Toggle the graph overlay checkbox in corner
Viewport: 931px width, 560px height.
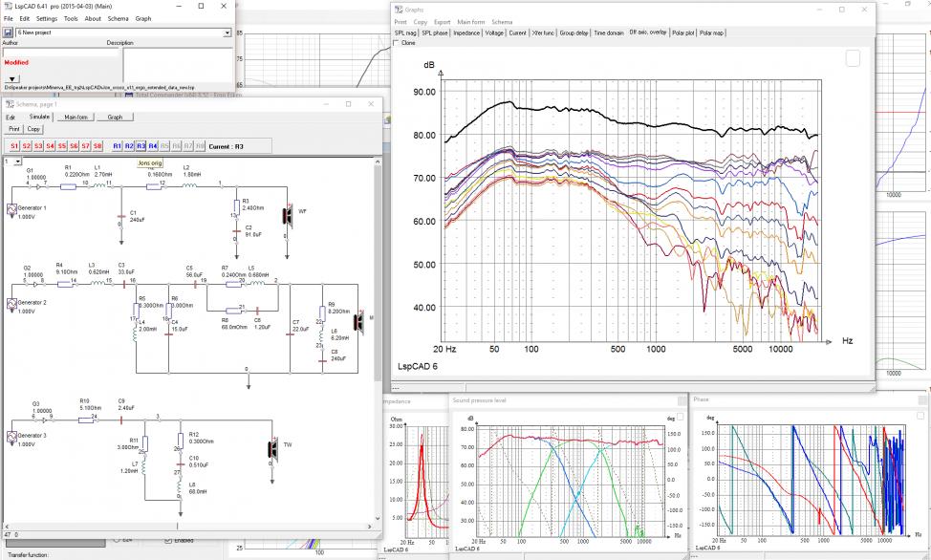click(853, 58)
